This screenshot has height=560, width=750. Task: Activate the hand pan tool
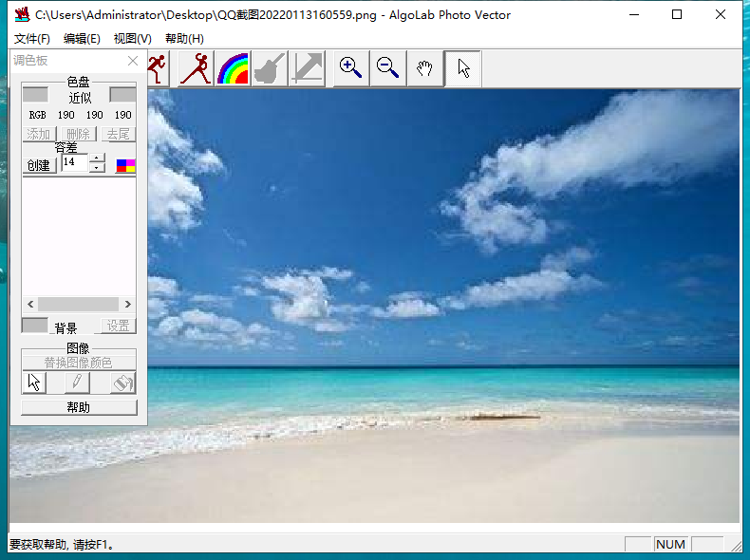pyautogui.click(x=425, y=68)
